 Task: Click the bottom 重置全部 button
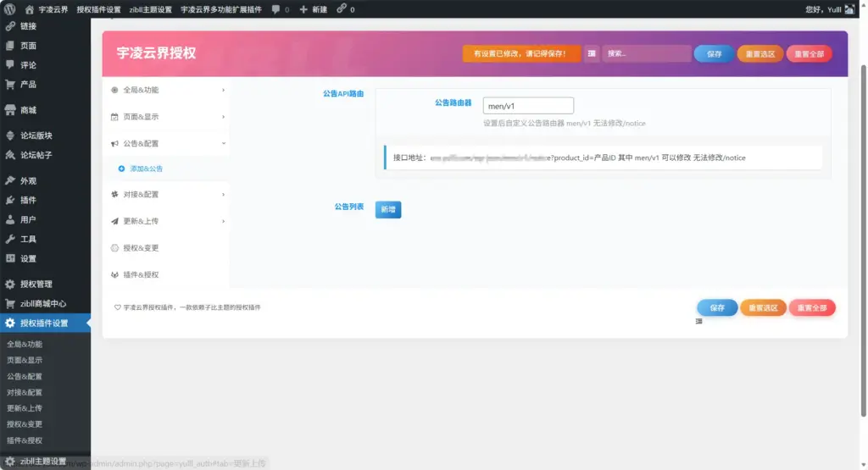pos(812,307)
